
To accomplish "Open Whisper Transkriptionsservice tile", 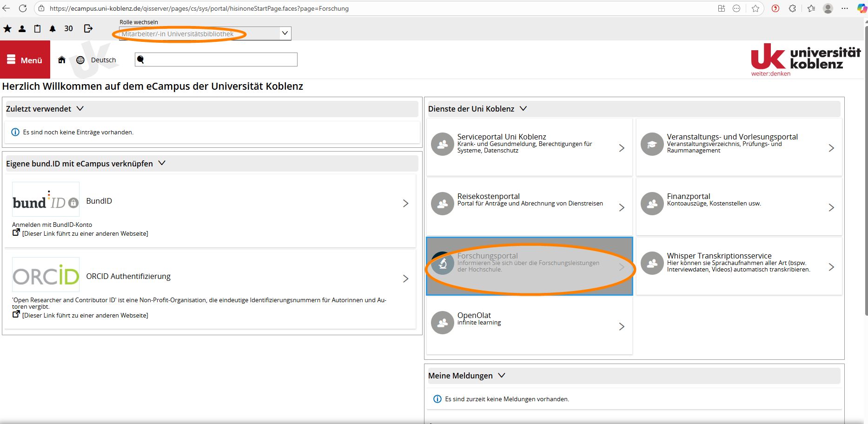I will point(738,266).
